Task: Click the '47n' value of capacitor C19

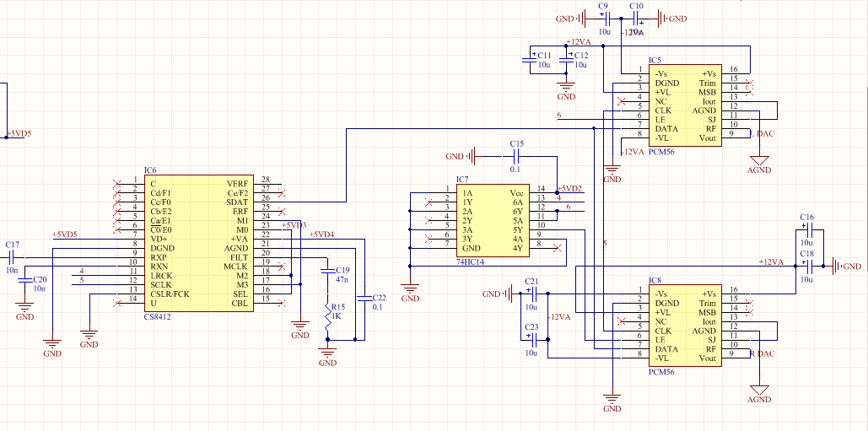Action: tap(343, 279)
